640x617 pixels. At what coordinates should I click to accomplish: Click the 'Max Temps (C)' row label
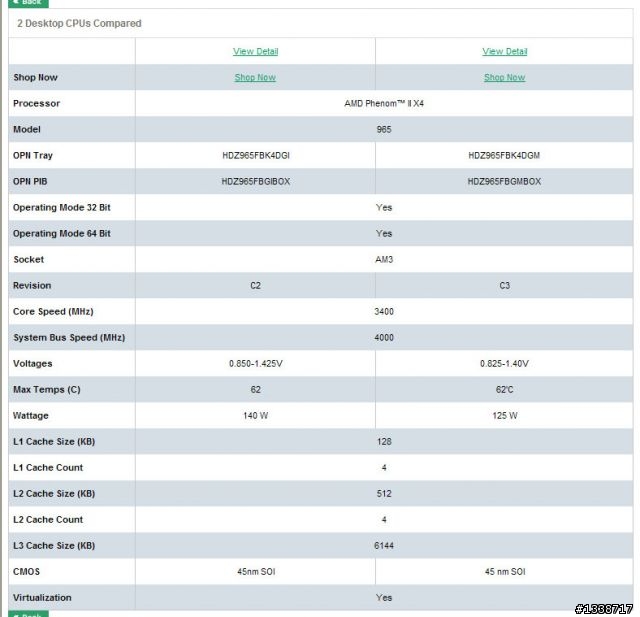47,390
